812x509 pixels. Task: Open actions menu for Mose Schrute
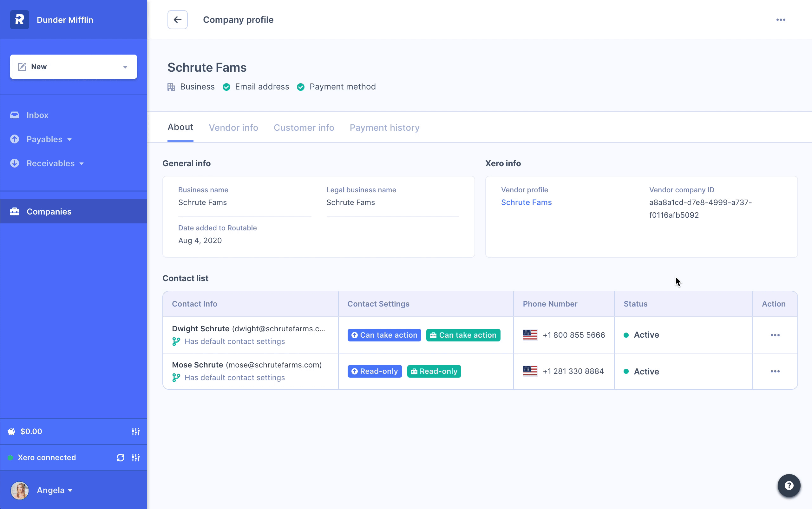[x=775, y=371]
